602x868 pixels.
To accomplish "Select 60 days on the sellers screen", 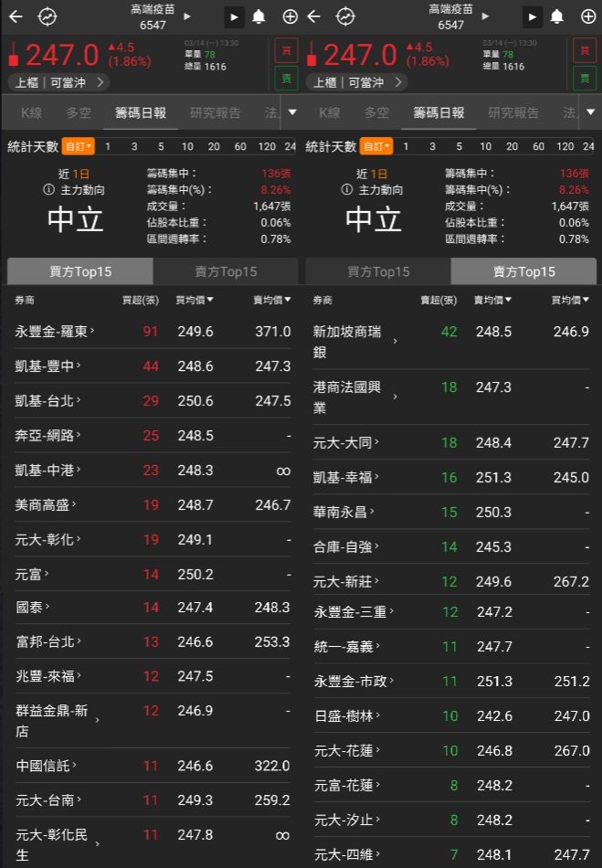I will coord(538,147).
